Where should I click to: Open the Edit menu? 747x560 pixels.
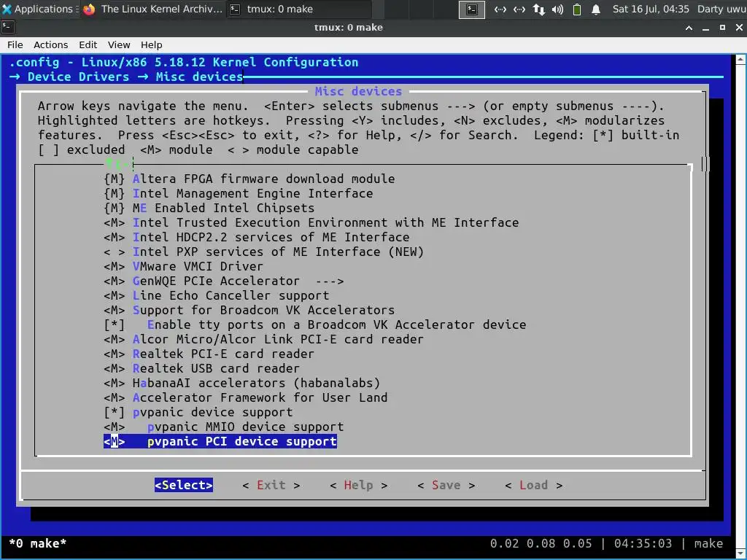88,44
